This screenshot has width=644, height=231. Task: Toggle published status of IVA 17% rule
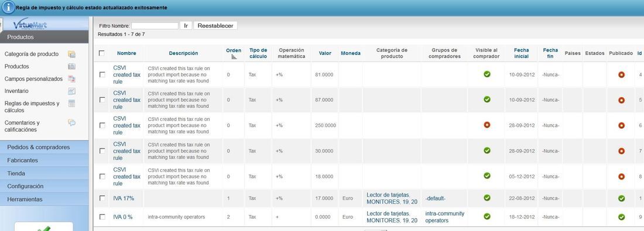click(621, 198)
